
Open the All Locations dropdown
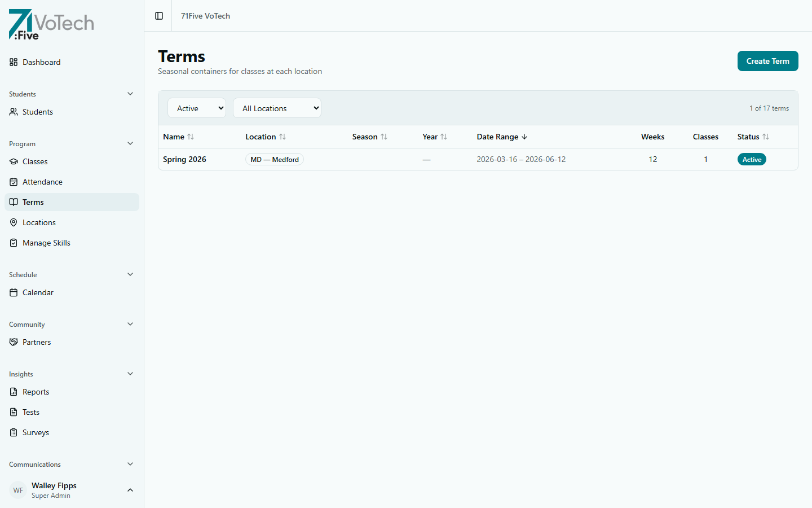tap(277, 107)
